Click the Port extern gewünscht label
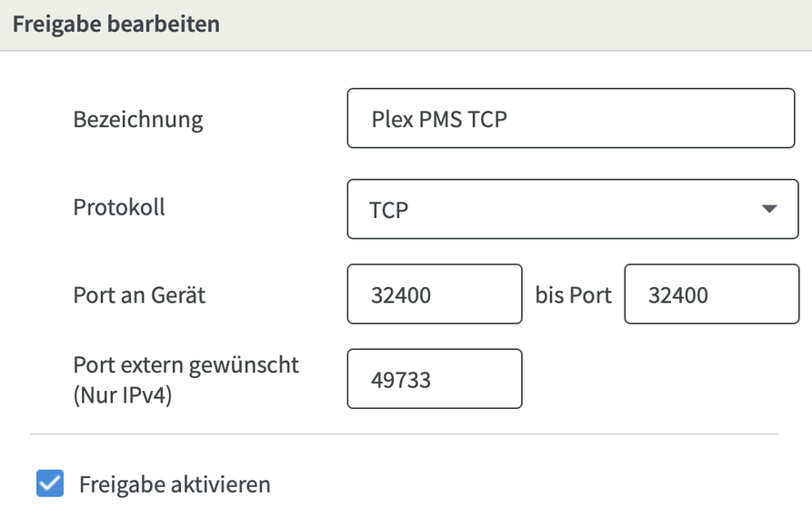The width and height of the screenshot is (812, 509). pyautogui.click(x=185, y=365)
